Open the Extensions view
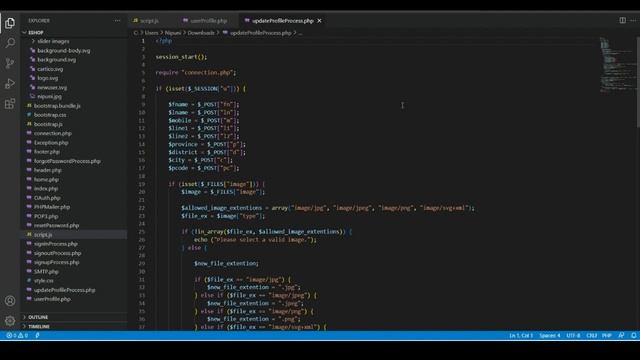 coord(10,104)
